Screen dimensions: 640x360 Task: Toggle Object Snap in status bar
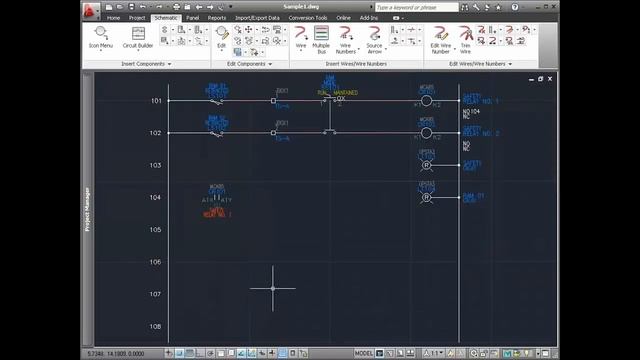click(x=221, y=353)
